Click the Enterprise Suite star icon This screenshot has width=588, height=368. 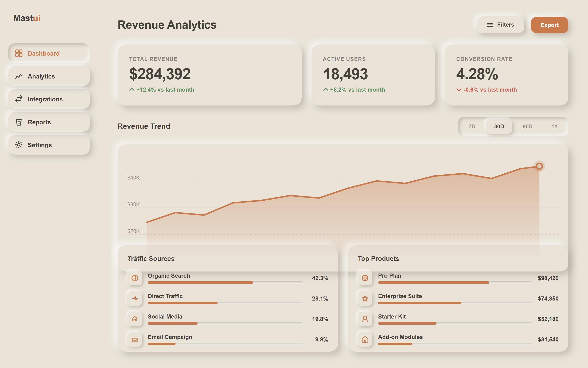click(365, 298)
